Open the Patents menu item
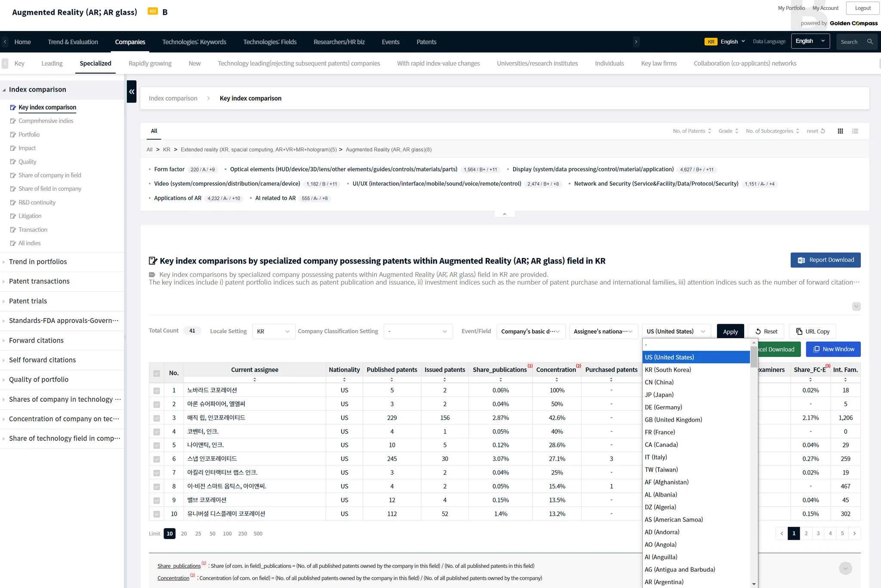This screenshot has height=588, width=881. click(426, 42)
